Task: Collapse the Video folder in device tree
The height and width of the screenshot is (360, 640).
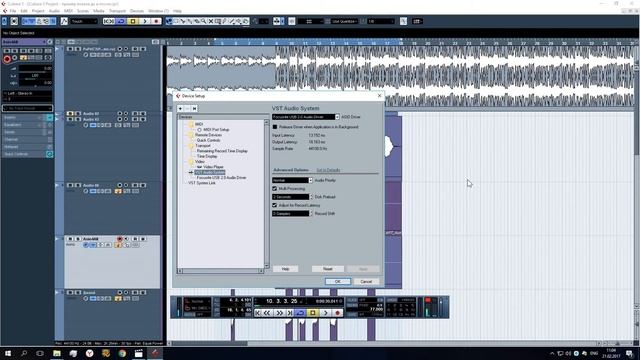Action: pos(191,161)
